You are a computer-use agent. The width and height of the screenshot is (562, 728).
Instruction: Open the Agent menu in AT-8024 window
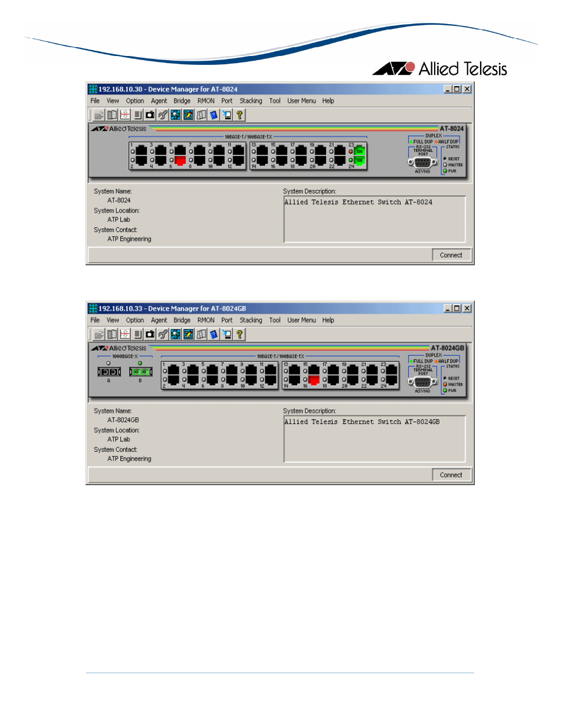(159, 101)
